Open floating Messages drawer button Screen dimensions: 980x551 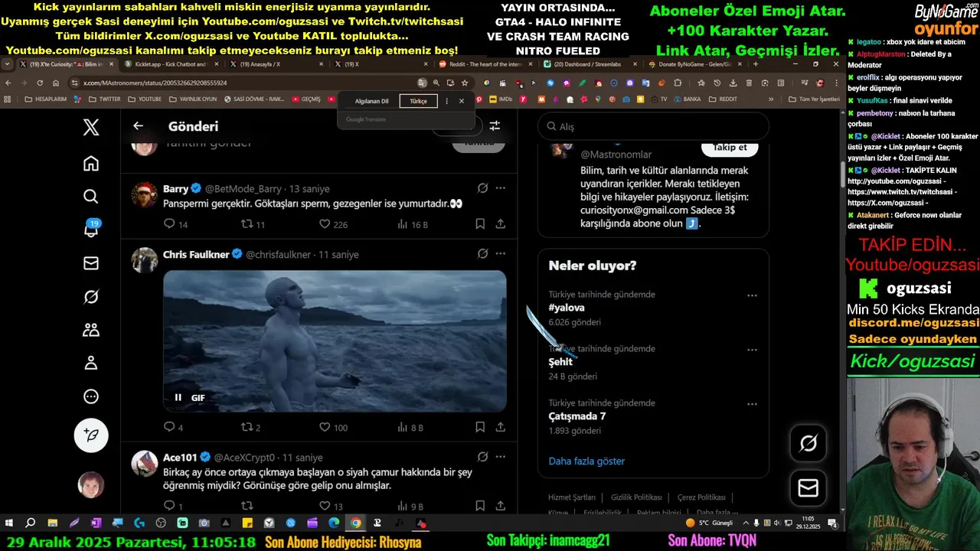tap(808, 487)
